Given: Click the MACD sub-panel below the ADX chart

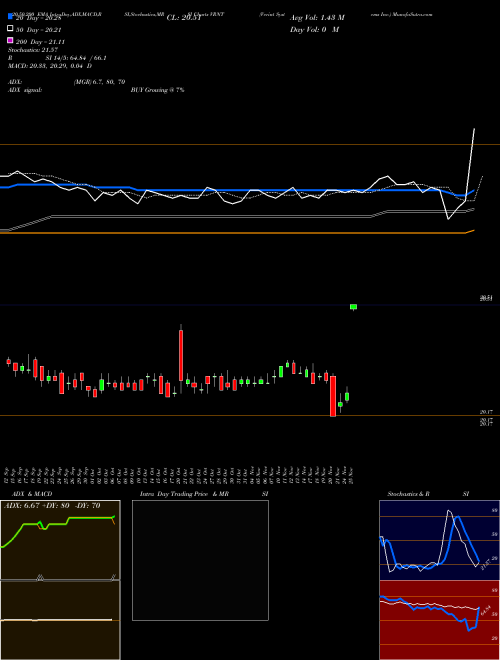Looking at the screenshot, I should pos(60,620).
